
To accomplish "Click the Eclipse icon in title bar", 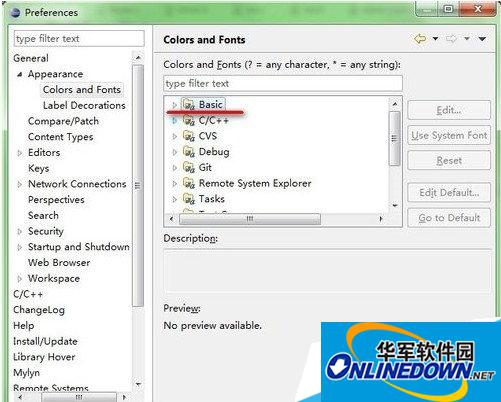I will pos(16,13).
